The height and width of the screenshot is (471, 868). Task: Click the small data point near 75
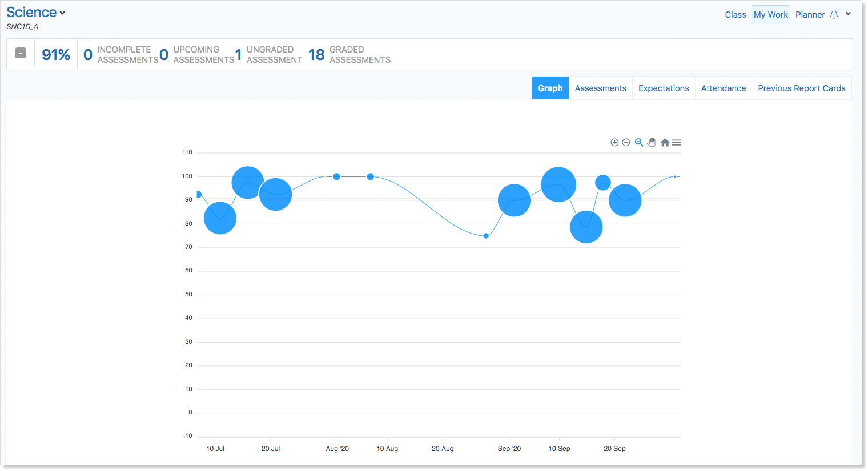click(486, 236)
